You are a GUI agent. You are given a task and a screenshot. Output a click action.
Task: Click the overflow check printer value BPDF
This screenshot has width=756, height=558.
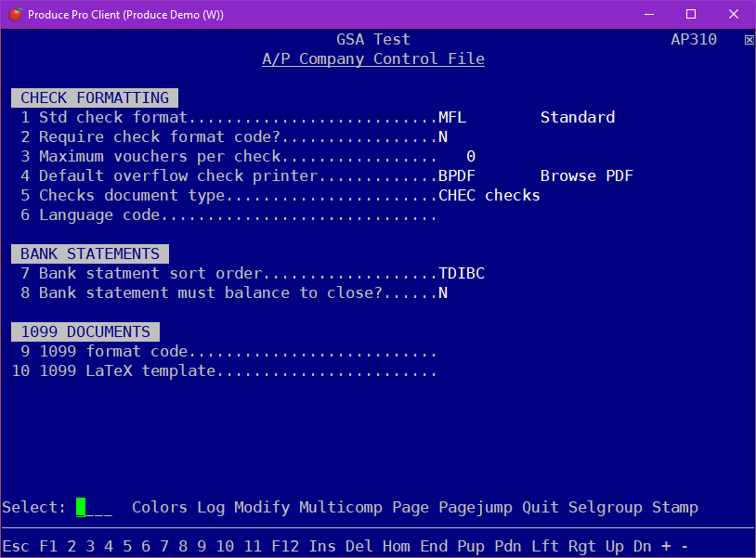point(457,175)
